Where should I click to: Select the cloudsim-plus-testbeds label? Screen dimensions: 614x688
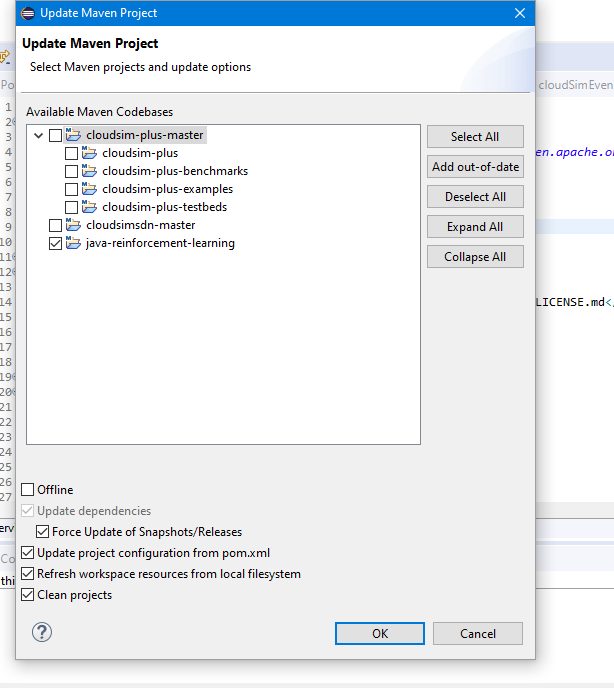tap(165, 207)
